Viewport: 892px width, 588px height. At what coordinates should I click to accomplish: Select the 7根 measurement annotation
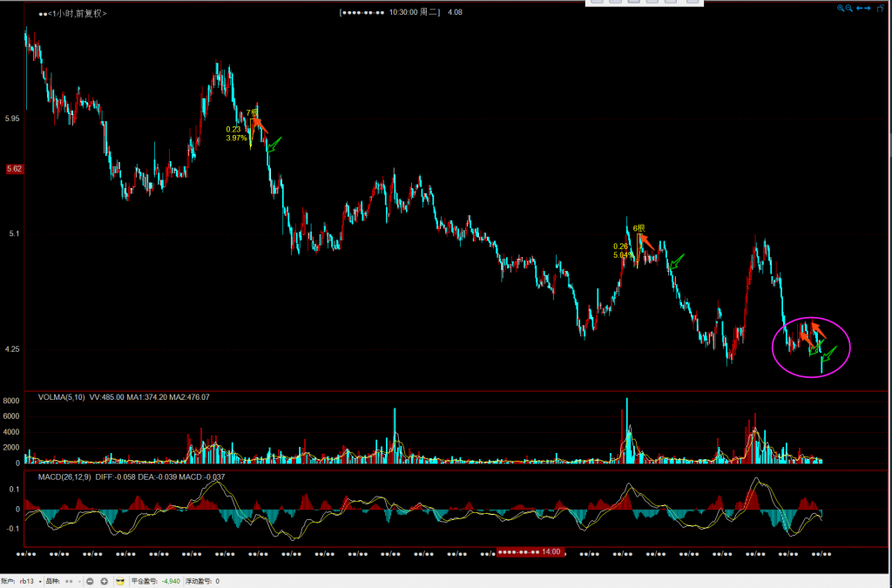[x=251, y=113]
